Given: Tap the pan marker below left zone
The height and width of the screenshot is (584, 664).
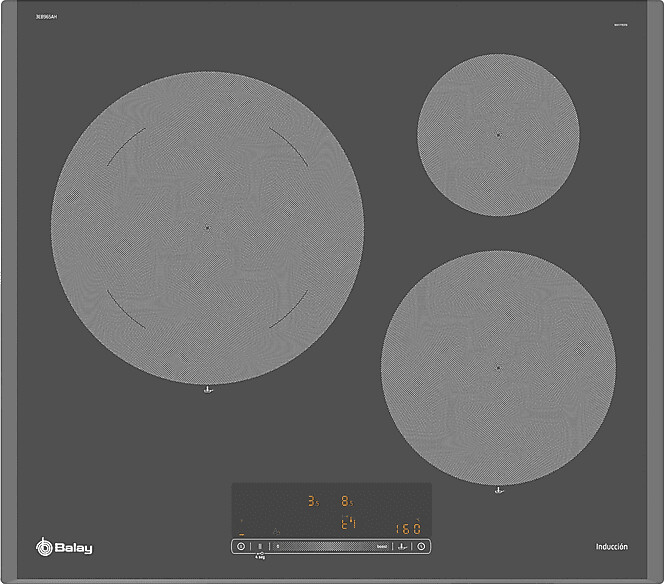Looking at the screenshot, I should (207, 390).
